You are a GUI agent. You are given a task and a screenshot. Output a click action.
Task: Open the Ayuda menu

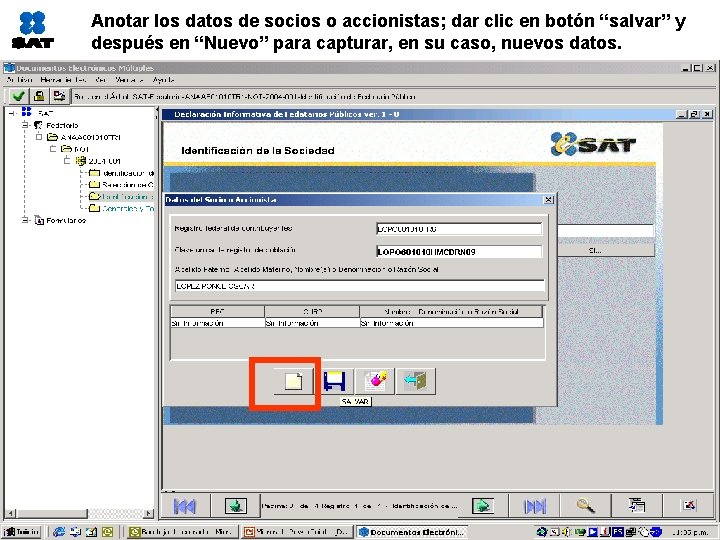point(163,80)
